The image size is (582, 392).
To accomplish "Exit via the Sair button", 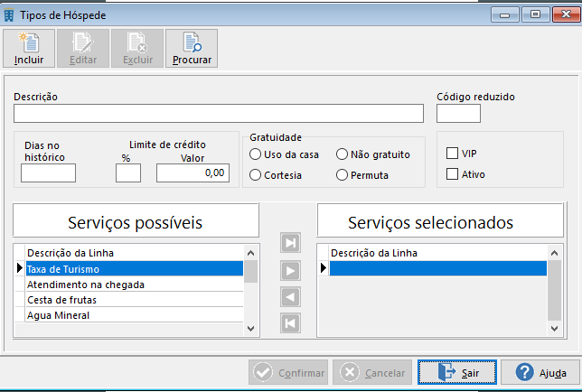I will [457, 372].
